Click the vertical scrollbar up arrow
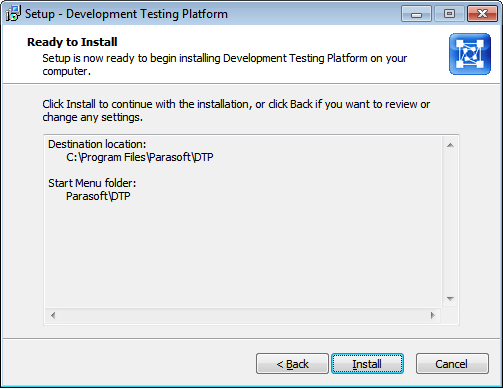503x389 pixels. point(450,145)
